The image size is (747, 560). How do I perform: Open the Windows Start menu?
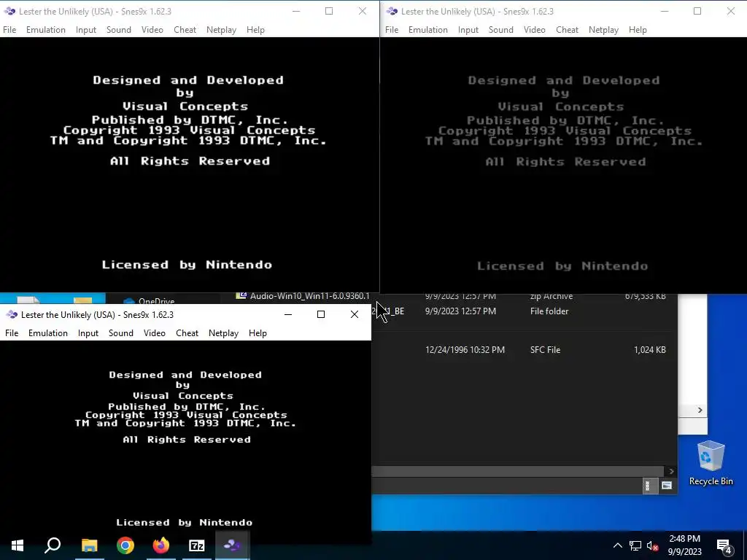[18, 545]
